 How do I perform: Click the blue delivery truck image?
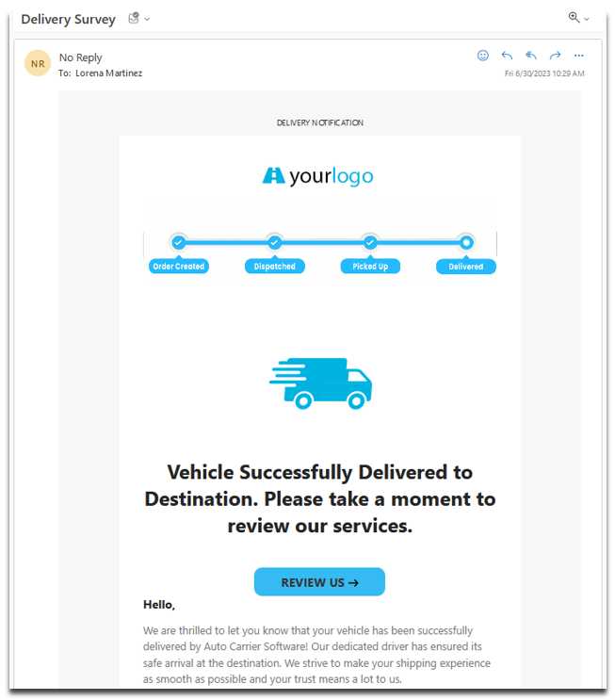(x=320, y=383)
